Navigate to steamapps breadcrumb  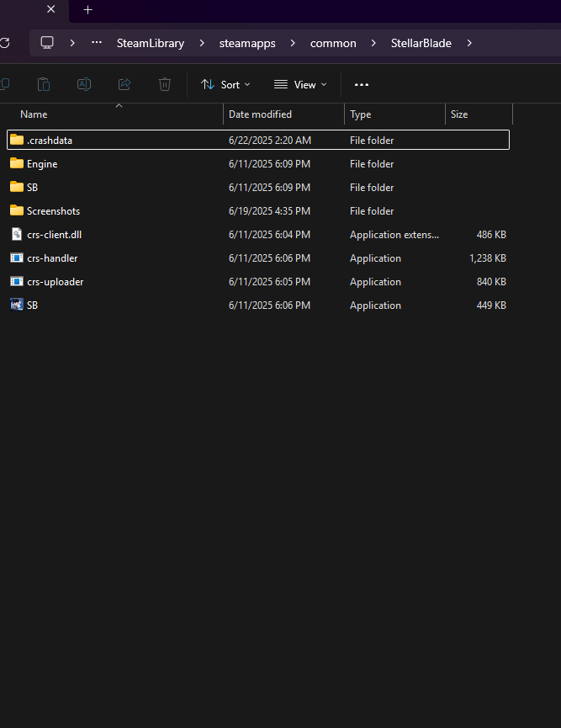point(247,43)
